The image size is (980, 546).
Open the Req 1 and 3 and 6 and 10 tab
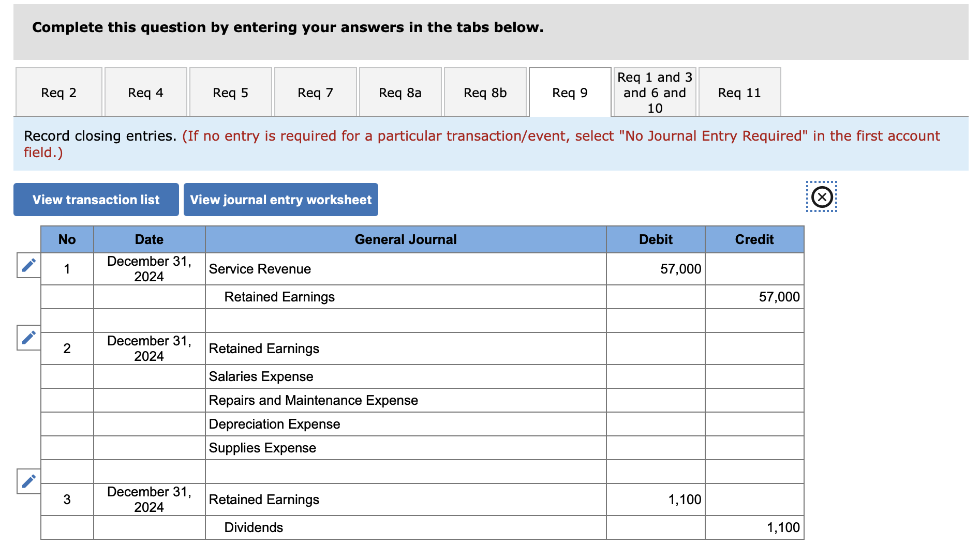click(654, 92)
